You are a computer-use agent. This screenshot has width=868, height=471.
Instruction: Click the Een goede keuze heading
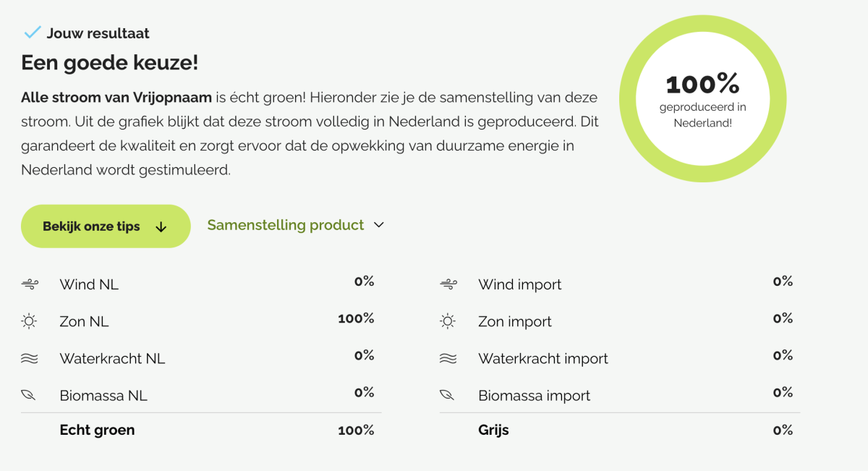(x=109, y=63)
